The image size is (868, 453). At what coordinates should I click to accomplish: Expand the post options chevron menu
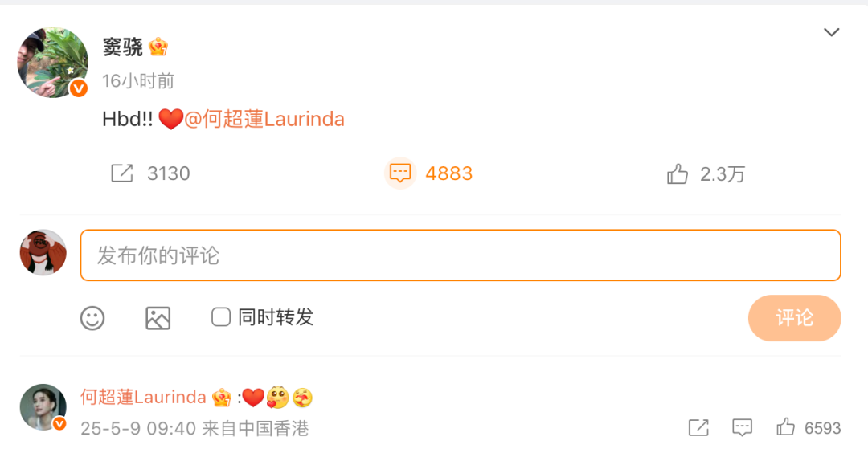point(832,32)
